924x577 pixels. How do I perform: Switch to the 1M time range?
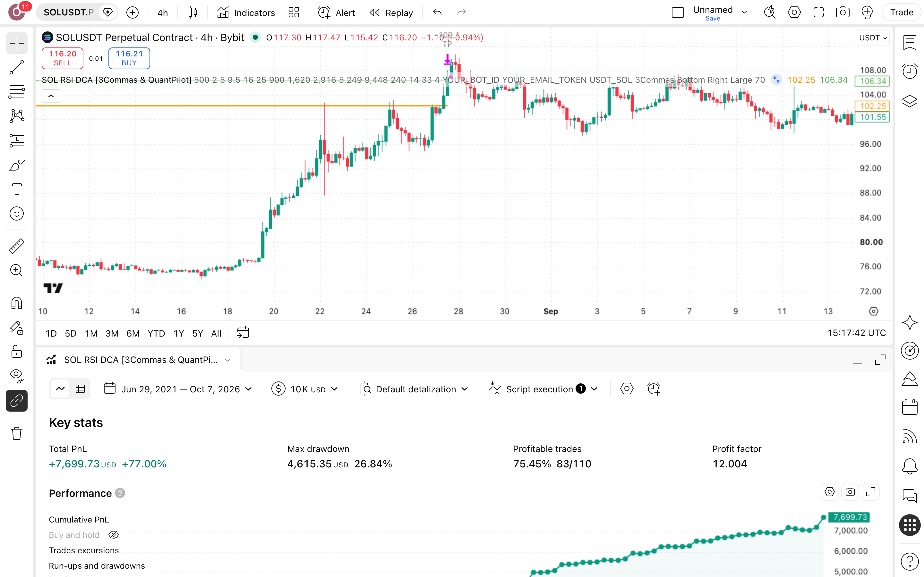[x=91, y=333]
